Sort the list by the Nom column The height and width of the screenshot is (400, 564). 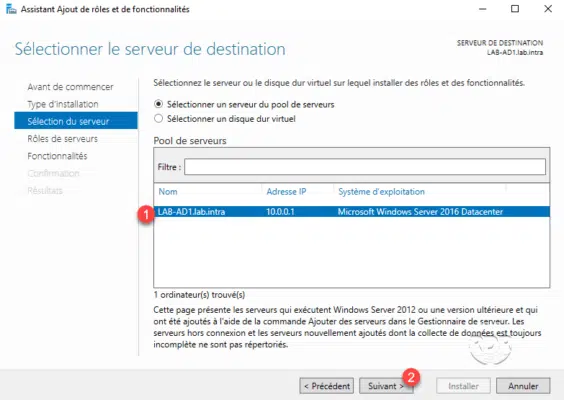pyautogui.click(x=168, y=192)
